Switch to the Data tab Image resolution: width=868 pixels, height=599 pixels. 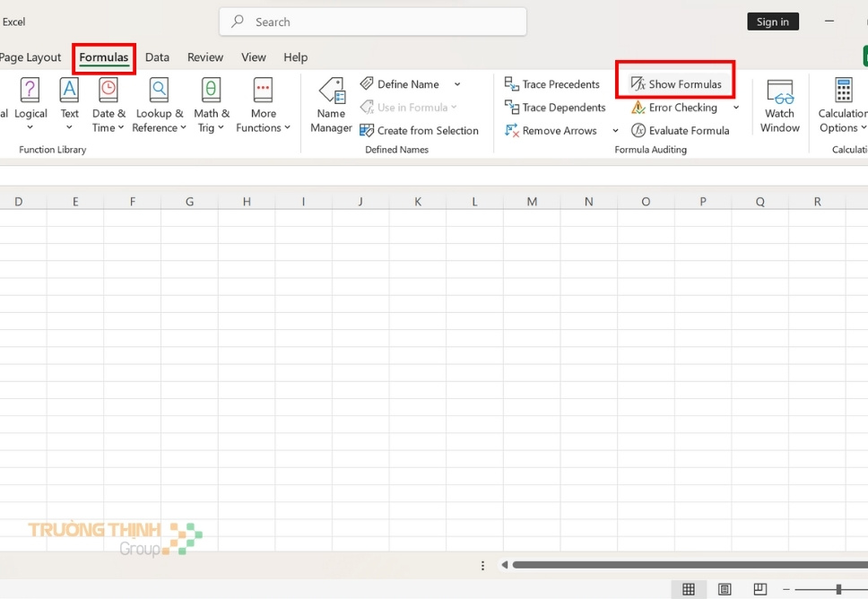coord(157,56)
